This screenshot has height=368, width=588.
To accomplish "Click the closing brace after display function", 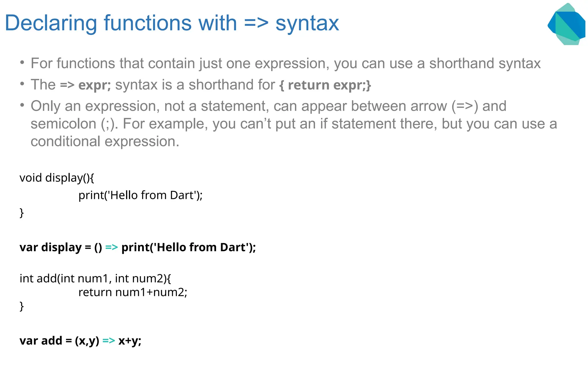I will 22,213.
